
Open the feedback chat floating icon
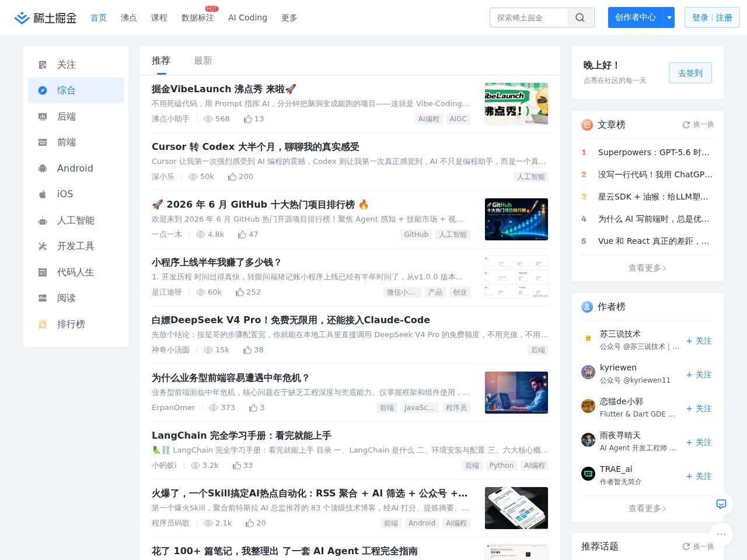coord(721,504)
